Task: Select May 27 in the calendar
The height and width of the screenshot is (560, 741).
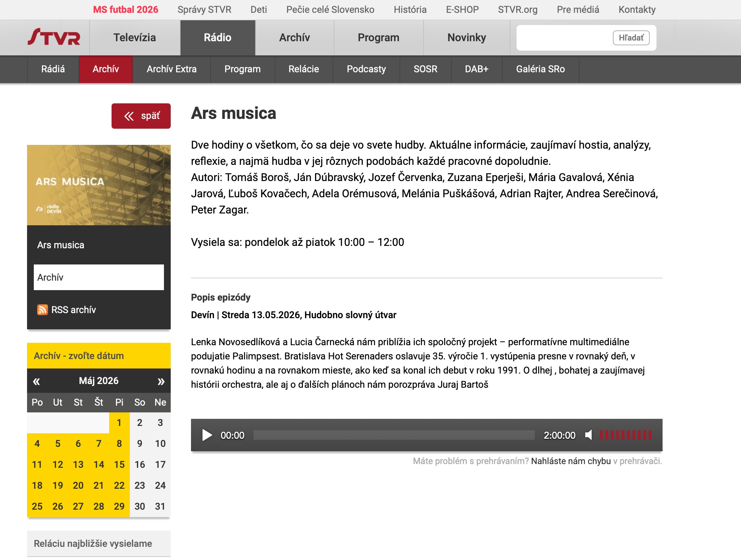Action: 78,506
